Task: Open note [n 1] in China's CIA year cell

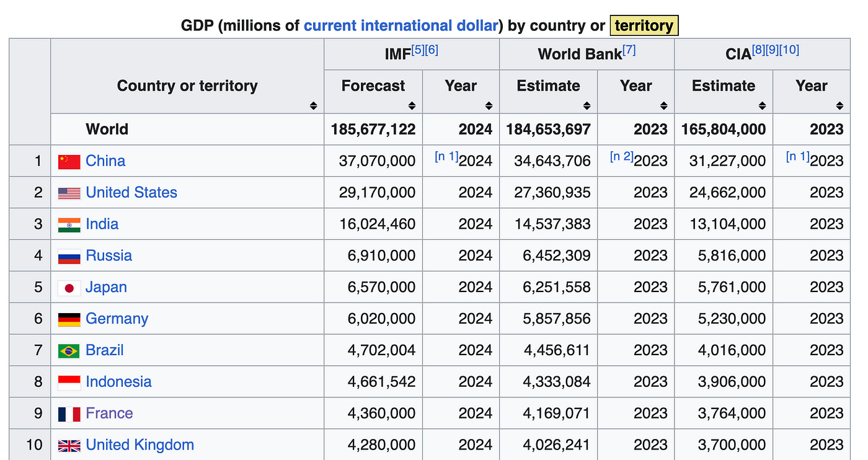Action: pyautogui.click(x=797, y=157)
